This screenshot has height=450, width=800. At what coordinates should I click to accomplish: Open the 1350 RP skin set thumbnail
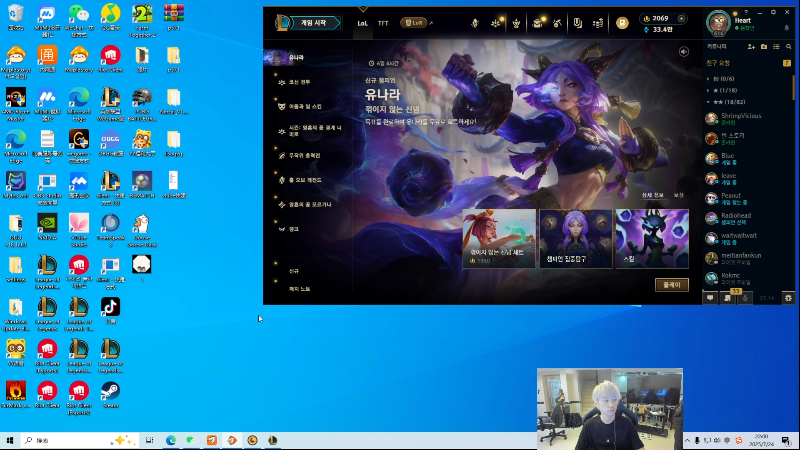499,238
